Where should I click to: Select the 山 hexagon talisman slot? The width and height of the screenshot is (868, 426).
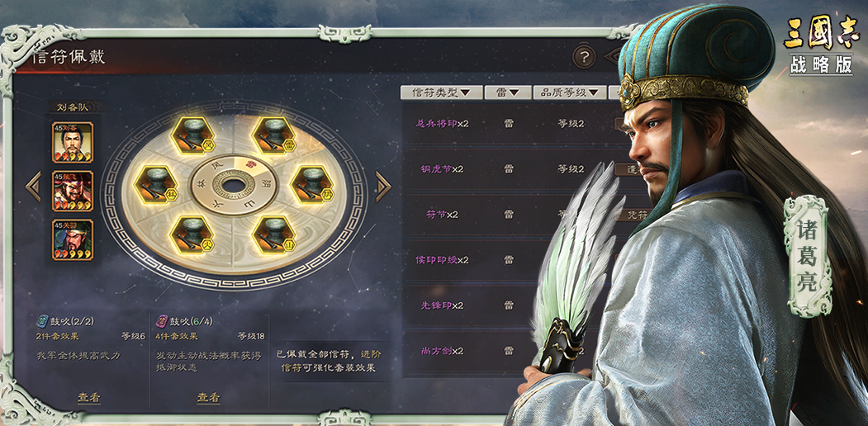[274, 235]
